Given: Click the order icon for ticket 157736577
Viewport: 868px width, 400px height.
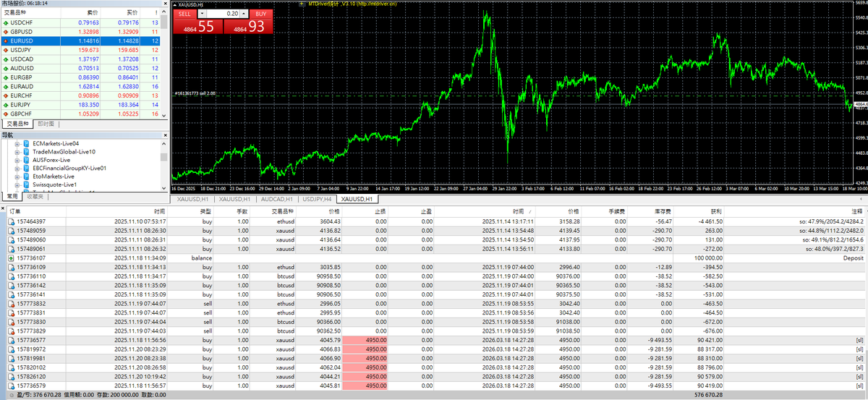Looking at the screenshot, I should 10,339.
